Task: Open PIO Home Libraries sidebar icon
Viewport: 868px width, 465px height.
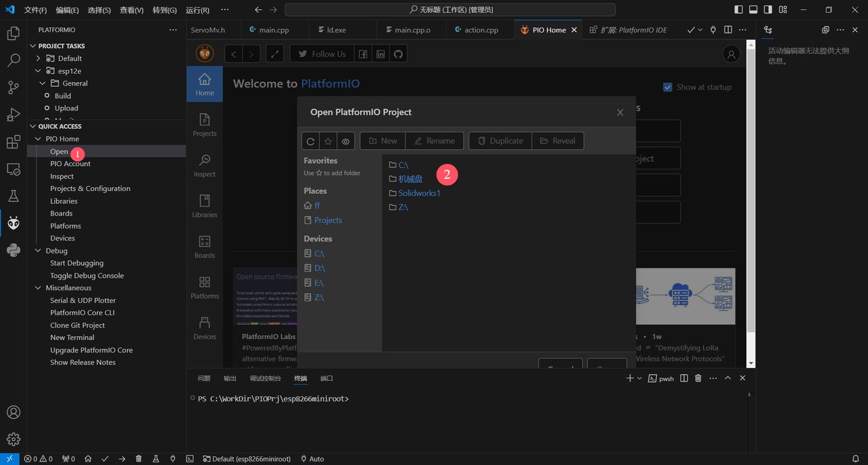Action: coord(204,206)
